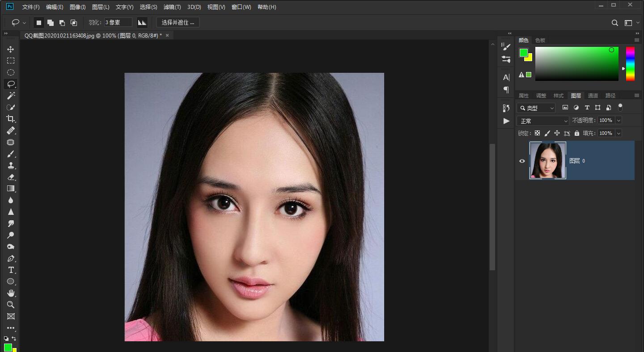Select the Move tool
This screenshot has height=352, width=644.
[11, 49]
